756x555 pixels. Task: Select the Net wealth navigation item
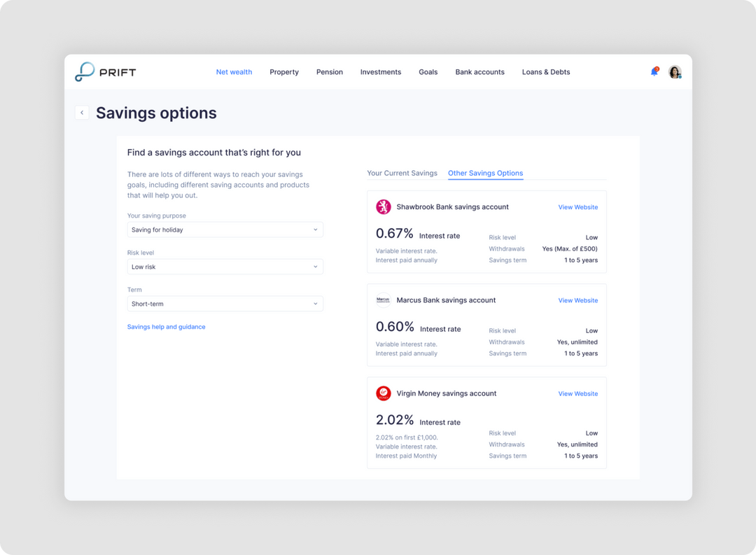click(x=234, y=72)
